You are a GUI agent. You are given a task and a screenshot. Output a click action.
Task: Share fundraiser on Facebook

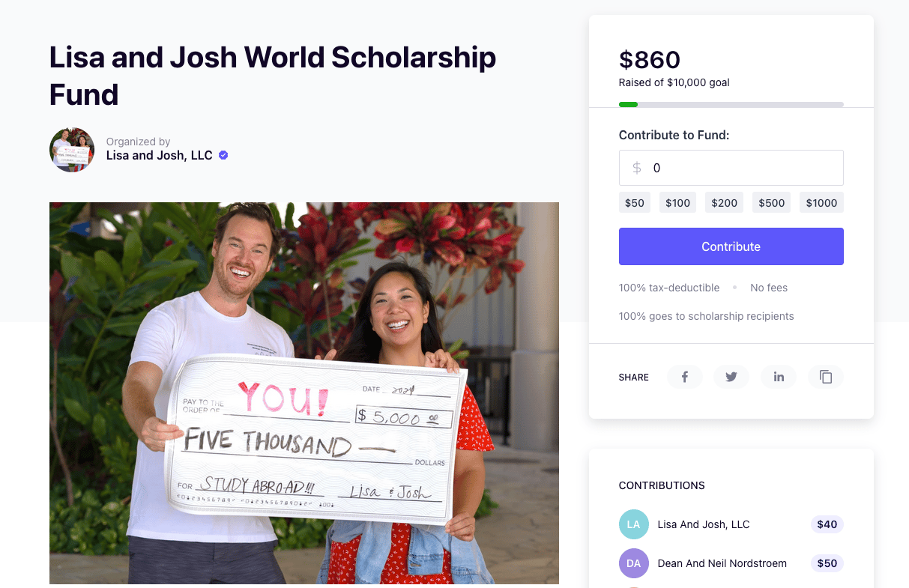[x=684, y=377]
